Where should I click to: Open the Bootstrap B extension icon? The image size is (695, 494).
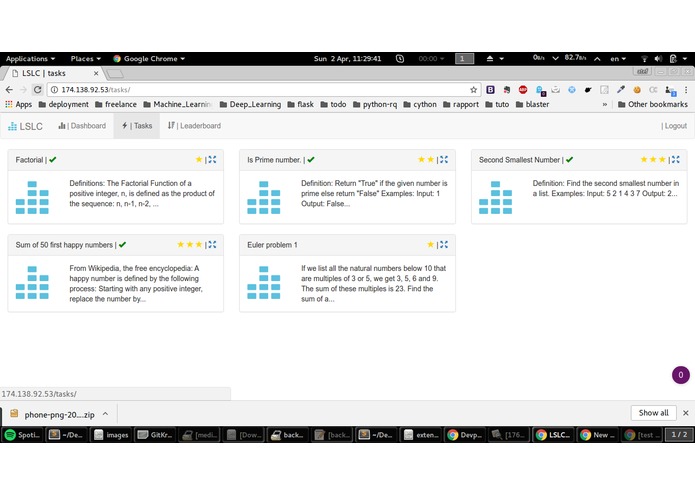(x=490, y=89)
